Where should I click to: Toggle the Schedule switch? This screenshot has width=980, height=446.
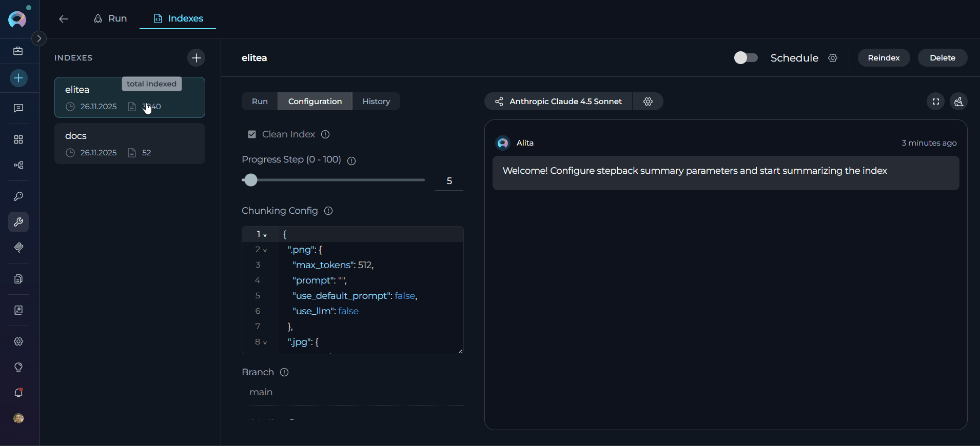[746, 58]
